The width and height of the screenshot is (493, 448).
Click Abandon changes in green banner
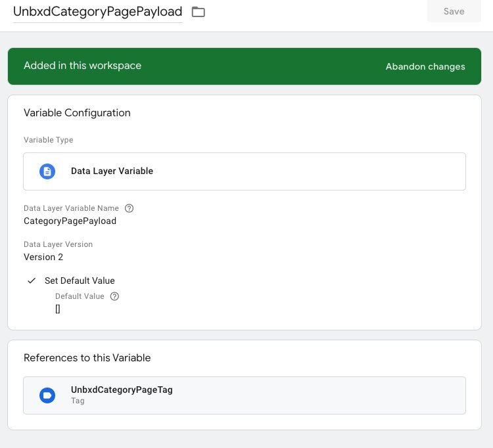pos(425,66)
